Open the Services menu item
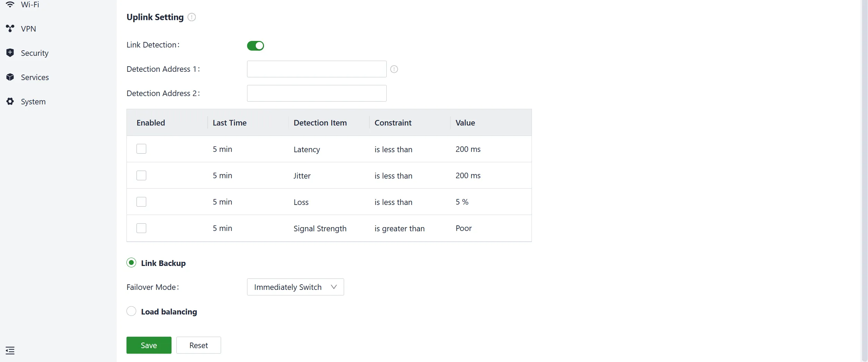 click(35, 77)
